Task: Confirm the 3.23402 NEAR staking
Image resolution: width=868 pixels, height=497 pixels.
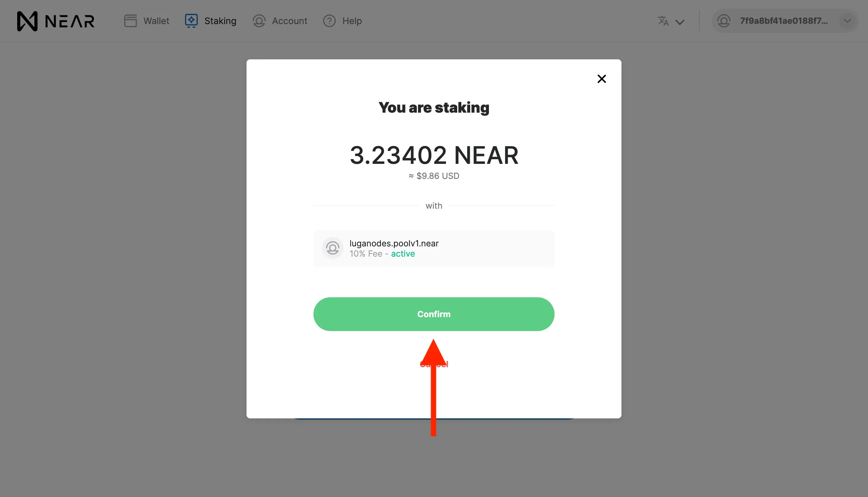Action: coord(433,314)
